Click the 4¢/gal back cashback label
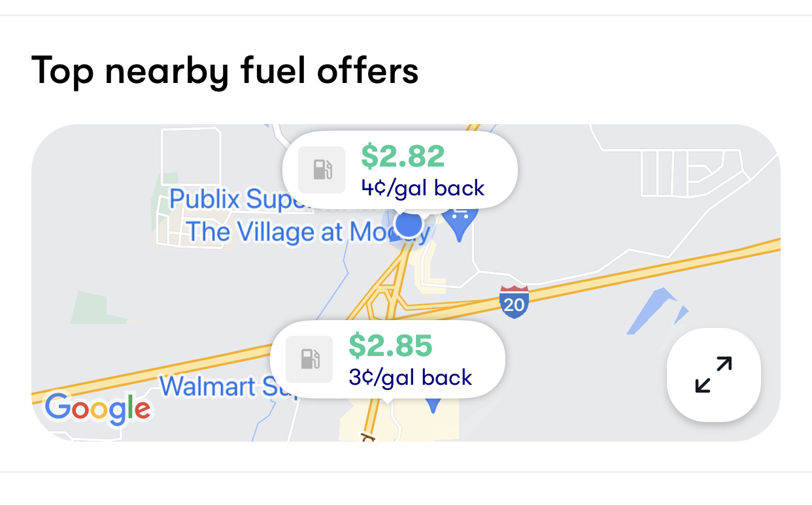Screen dimensions: 812x505 pyautogui.click(x=422, y=188)
